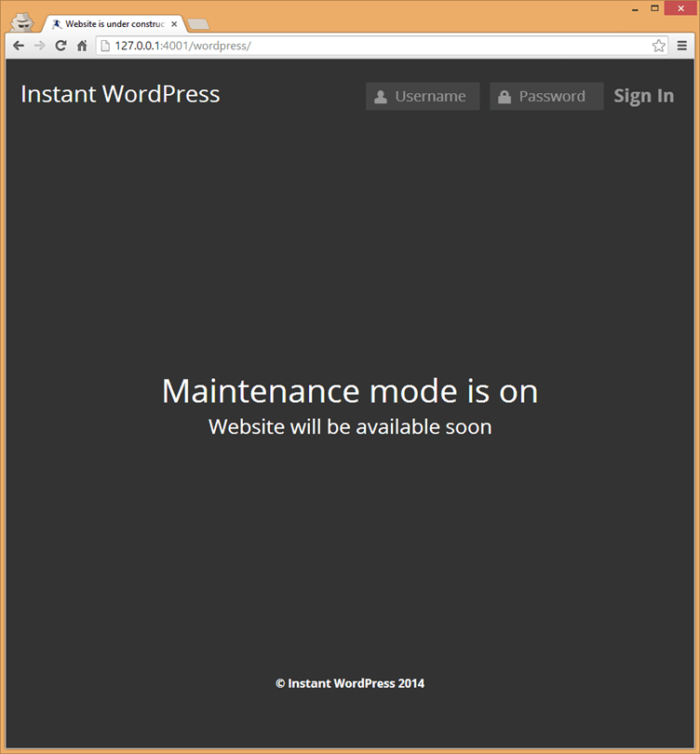The image size is (700, 754).
Task: Click the browser forward arrow
Action: coord(39,46)
